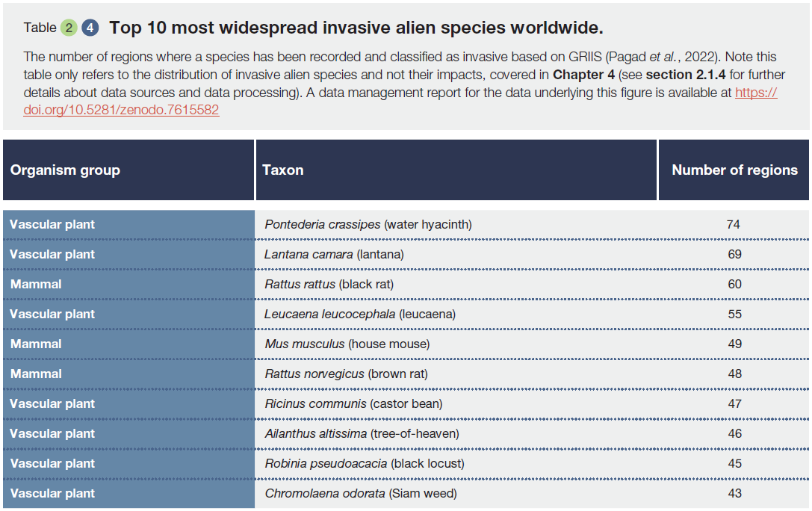Viewport: 812px width, 511px height.
Task: Click the value 43 for Siam weed
Action: click(734, 493)
